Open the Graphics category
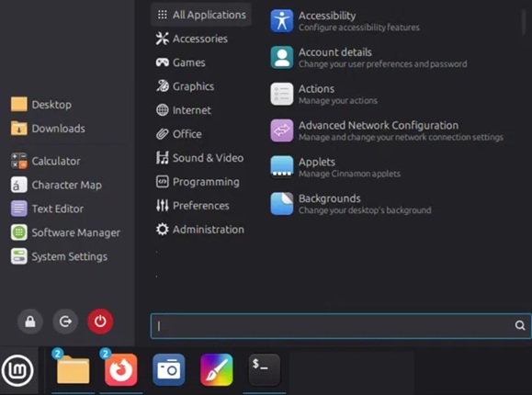The height and width of the screenshot is (395, 532). click(185, 86)
